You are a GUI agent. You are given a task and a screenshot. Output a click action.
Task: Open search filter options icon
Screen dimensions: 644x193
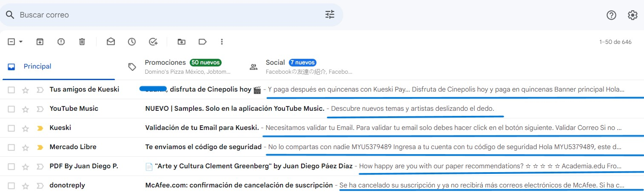click(330, 15)
